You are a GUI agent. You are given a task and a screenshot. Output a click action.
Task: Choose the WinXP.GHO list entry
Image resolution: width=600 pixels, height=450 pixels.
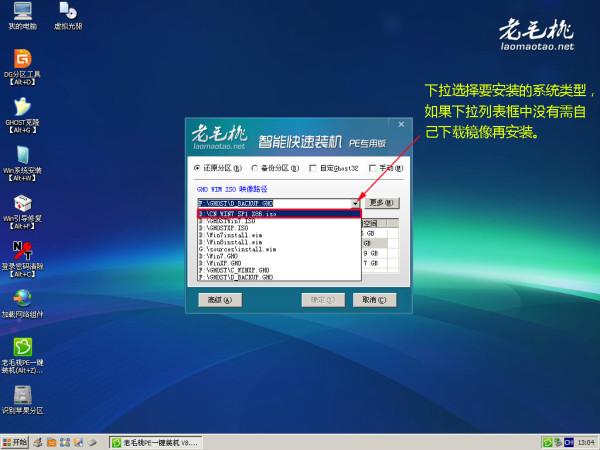coord(279,263)
